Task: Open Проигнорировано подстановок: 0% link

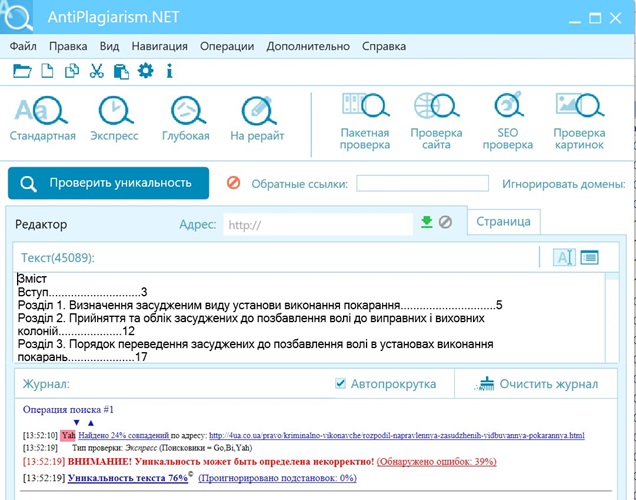Action: 277,478
